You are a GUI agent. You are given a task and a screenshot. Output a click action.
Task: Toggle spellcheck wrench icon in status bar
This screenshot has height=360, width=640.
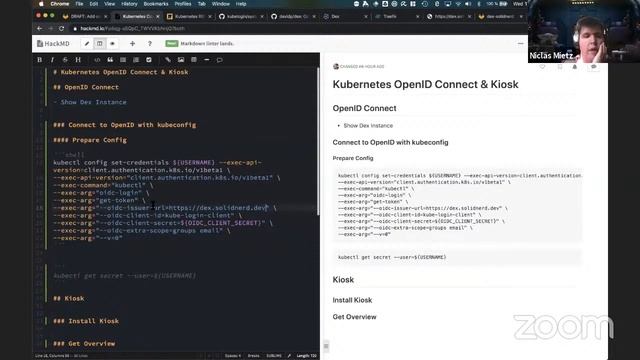click(x=289, y=356)
